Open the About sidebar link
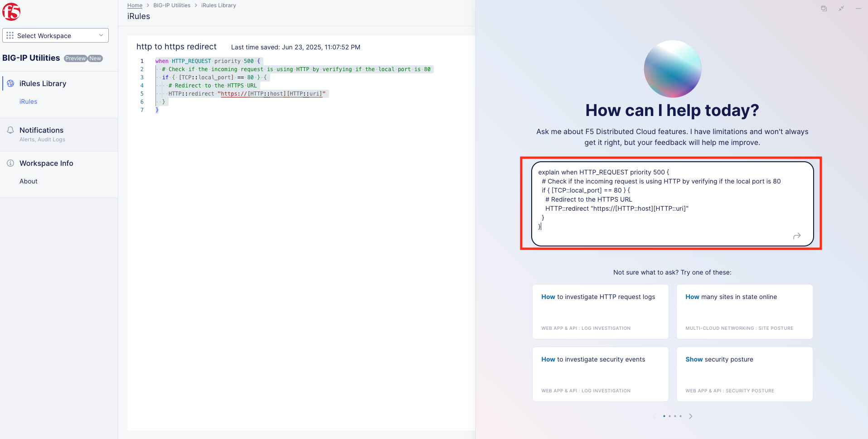 pyautogui.click(x=29, y=181)
